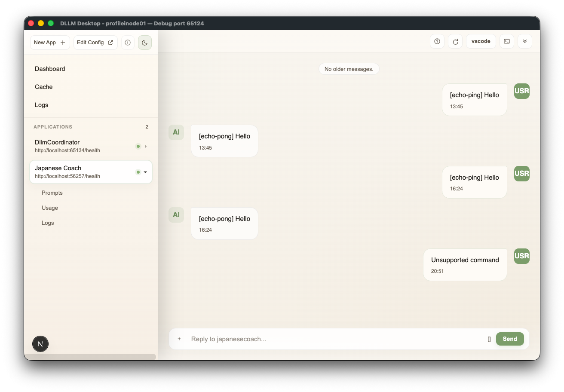Viewport: 564px width, 392px height.
Task: Collapse the Japanese Coach dropdown arrow
Action: 145,172
